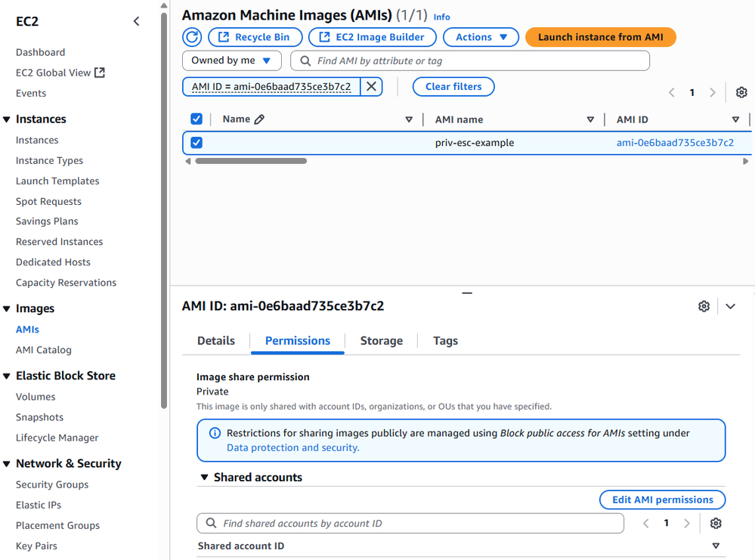
Task: Go to next page of shared accounts
Action: click(687, 524)
